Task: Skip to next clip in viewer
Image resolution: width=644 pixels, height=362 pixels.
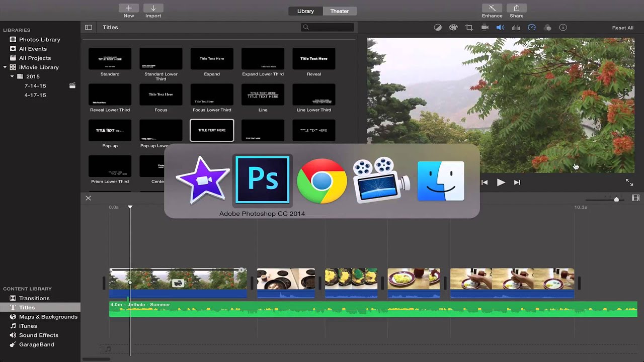Action: click(517, 183)
